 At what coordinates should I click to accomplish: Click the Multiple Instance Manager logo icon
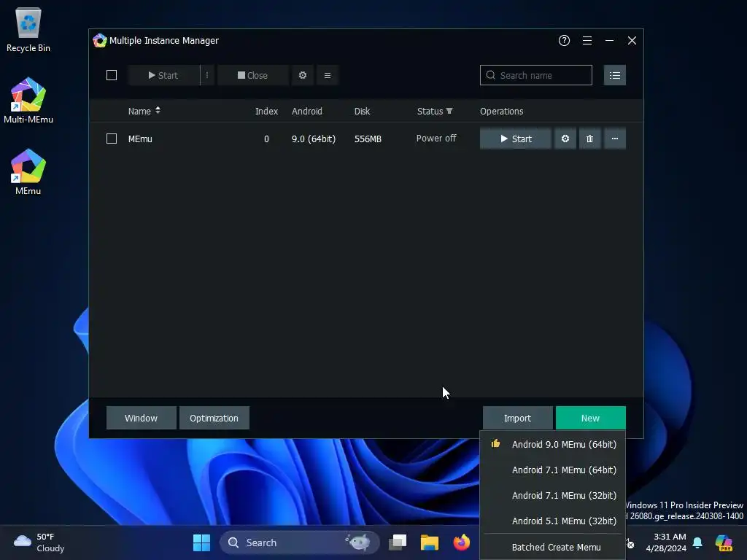(99, 41)
